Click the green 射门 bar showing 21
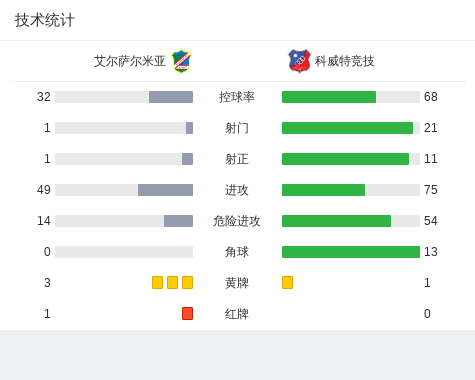 coord(347,128)
